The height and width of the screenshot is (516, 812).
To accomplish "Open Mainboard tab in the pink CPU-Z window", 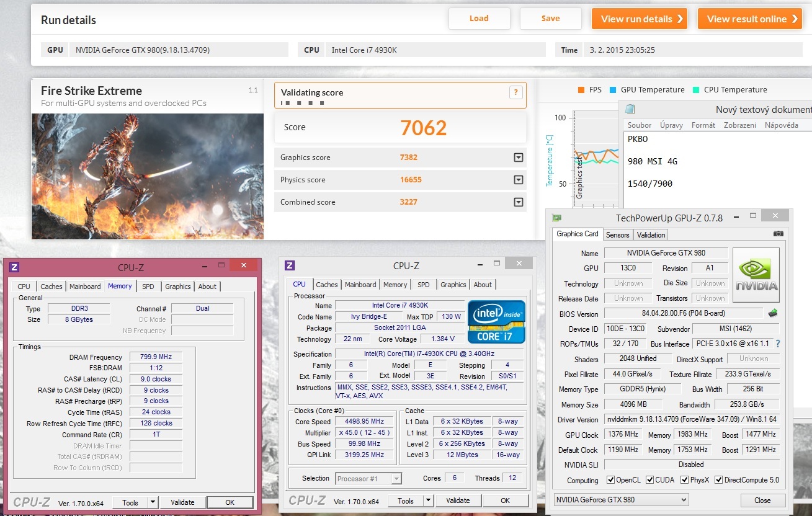I will click(x=85, y=287).
